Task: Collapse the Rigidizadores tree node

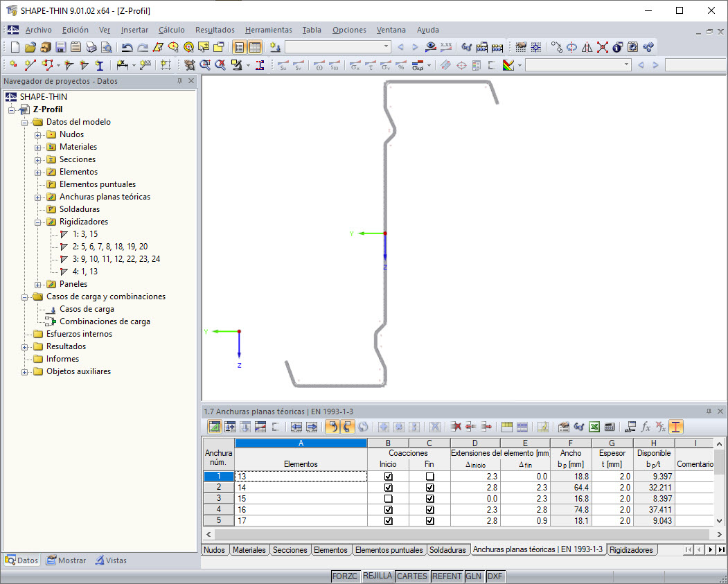Action: (x=37, y=222)
